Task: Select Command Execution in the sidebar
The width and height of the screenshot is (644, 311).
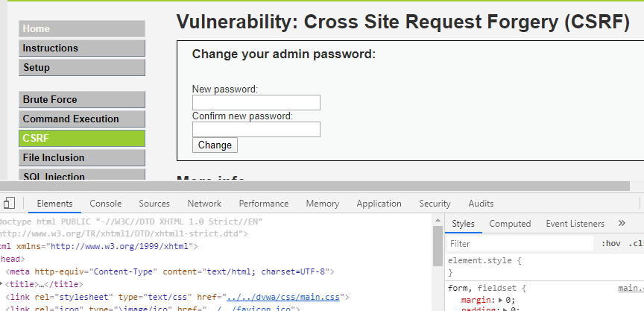Action: (82, 119)
